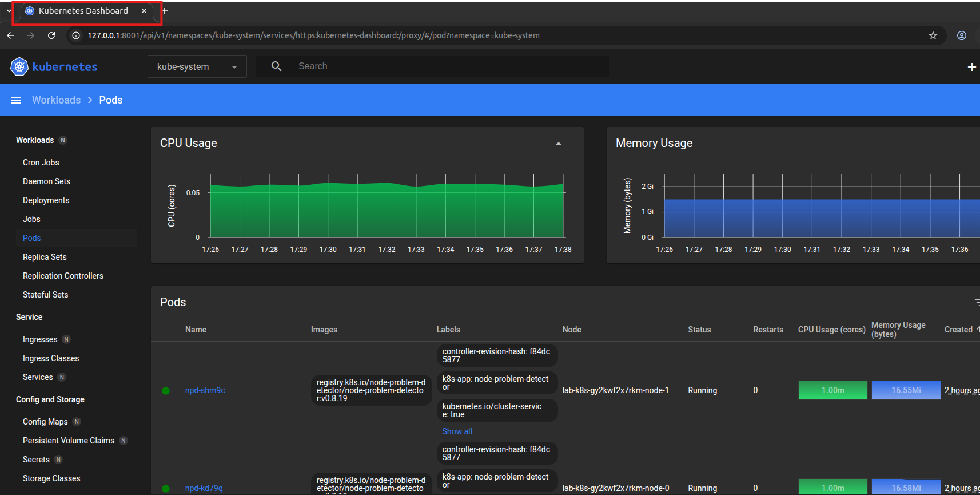Viewport: 980px width, 495px height.
Task: Open Persistent Volume Claims in sidebar
Action: [x=69, y=441]
